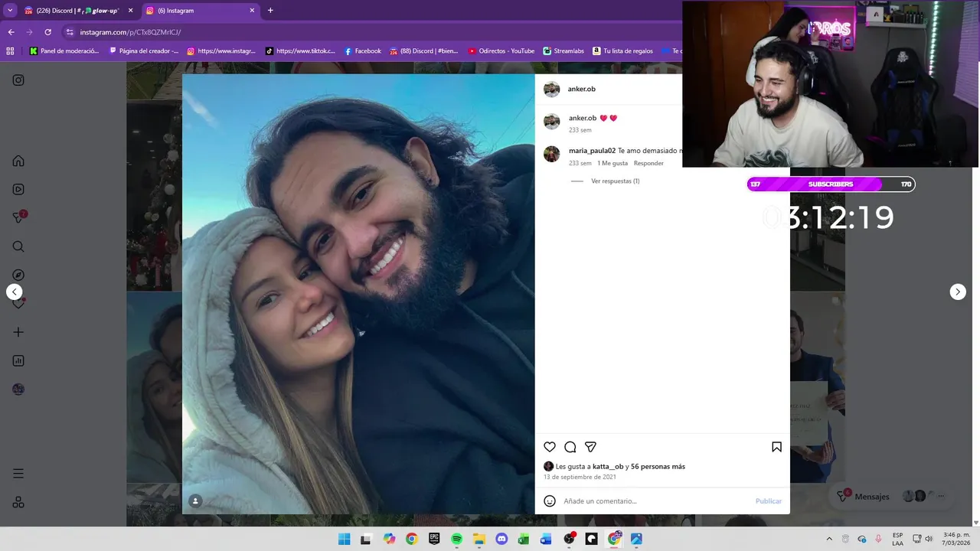Open Discord from the taskbar

point(501,539)
